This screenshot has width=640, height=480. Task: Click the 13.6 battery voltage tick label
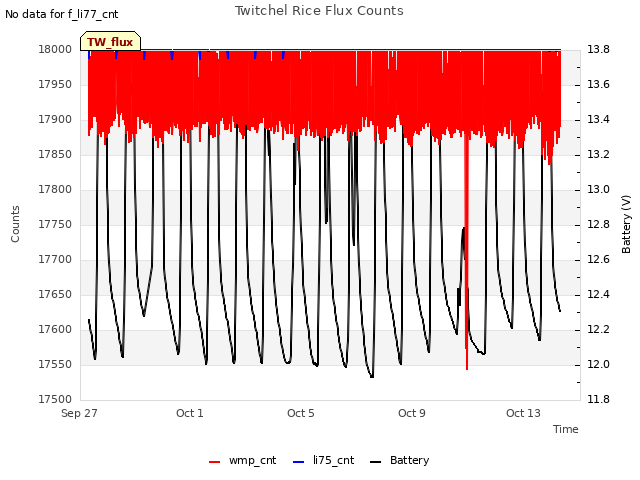pyautogui.click(x=598, y=84)
